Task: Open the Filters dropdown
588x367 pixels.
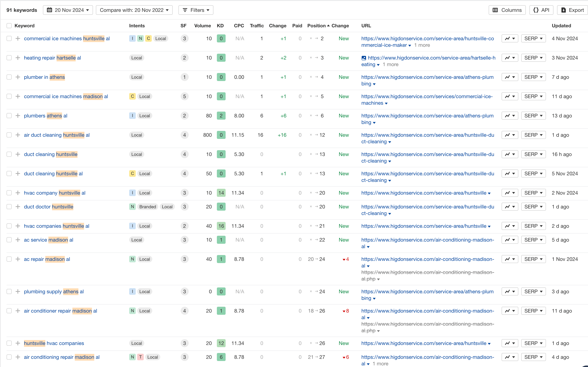Action: point(196,10)
